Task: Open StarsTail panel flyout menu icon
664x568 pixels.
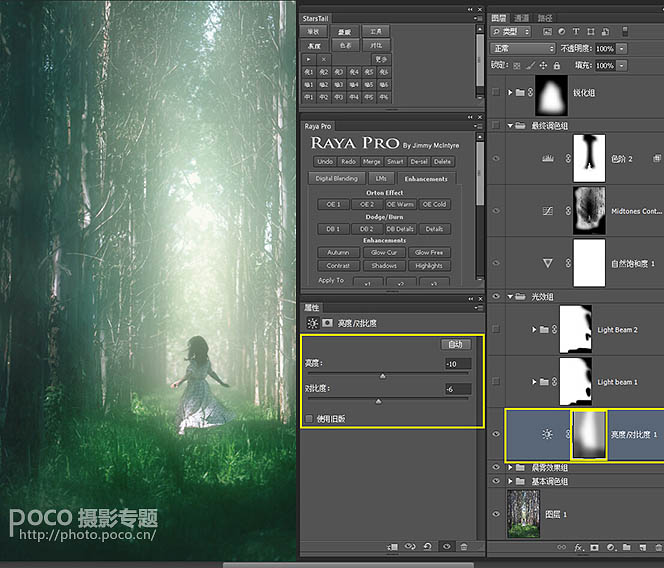Action: coord(478,18)
